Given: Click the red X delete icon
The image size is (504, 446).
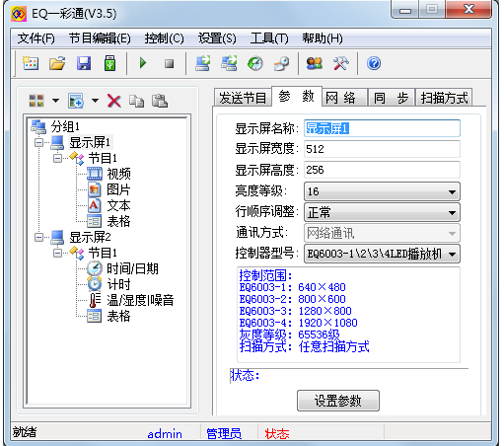Looking at the screenshot, I should pos(114,101).
